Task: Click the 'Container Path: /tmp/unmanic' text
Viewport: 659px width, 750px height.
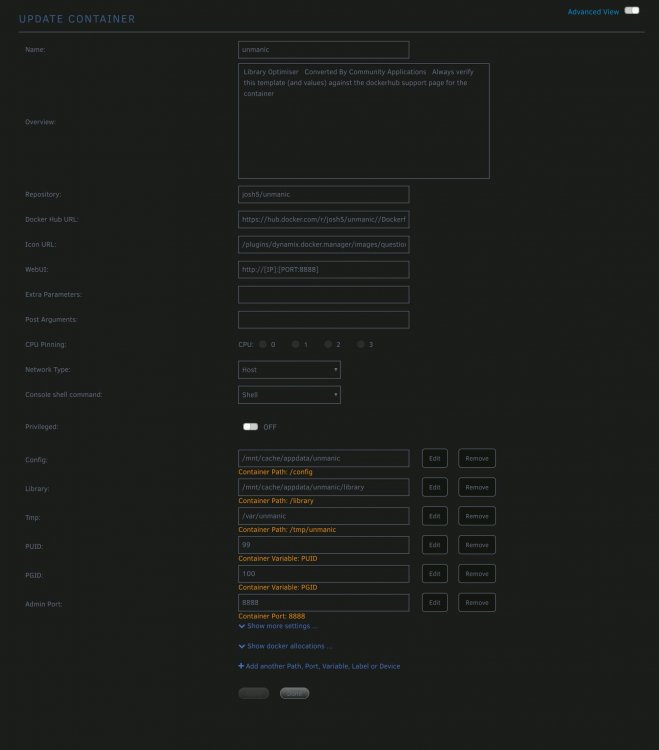Action: point(287,529)
